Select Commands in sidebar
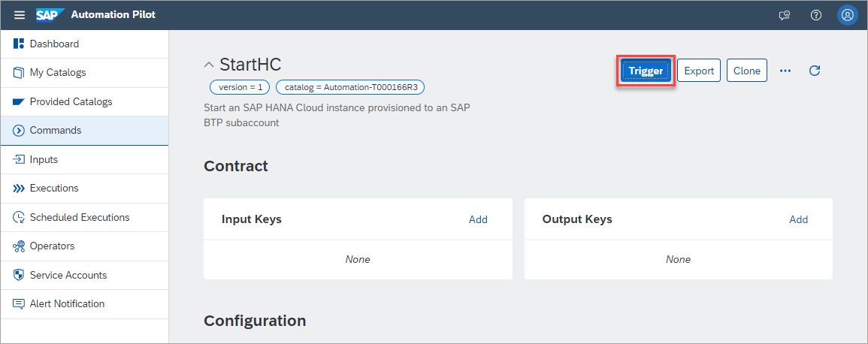868x344 pixels. pos(84,131)
